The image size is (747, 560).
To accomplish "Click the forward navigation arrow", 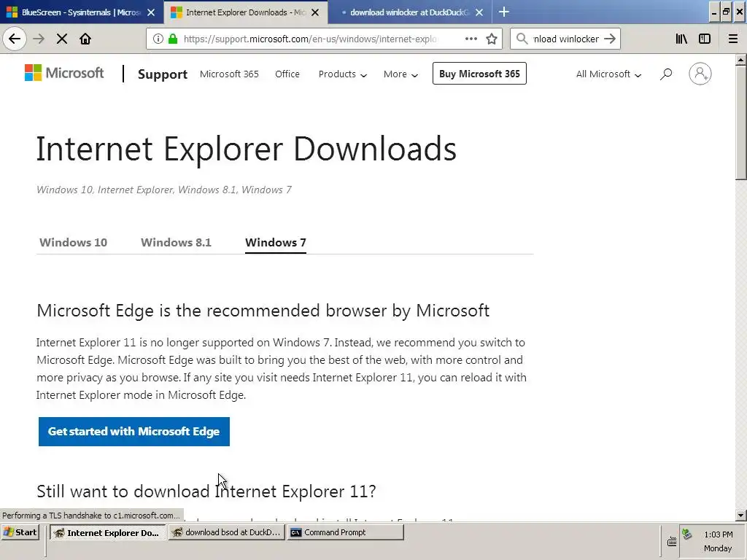I will pos(39,39).
